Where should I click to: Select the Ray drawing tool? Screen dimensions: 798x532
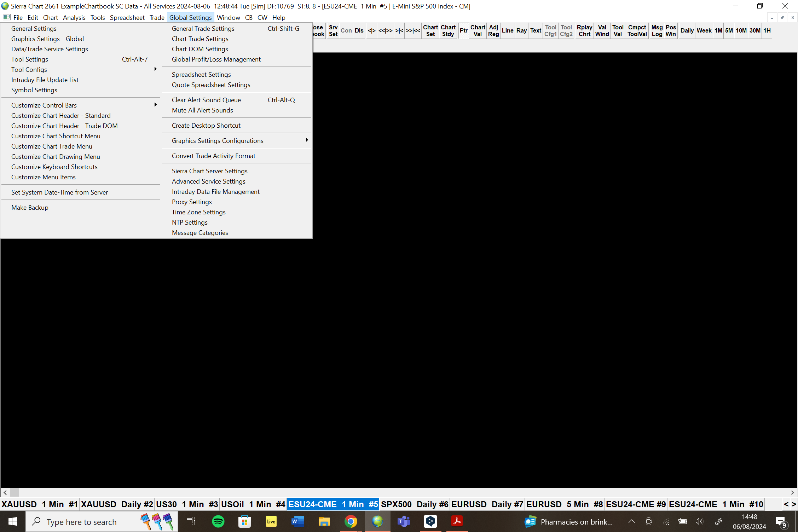(x=521, y=31)
